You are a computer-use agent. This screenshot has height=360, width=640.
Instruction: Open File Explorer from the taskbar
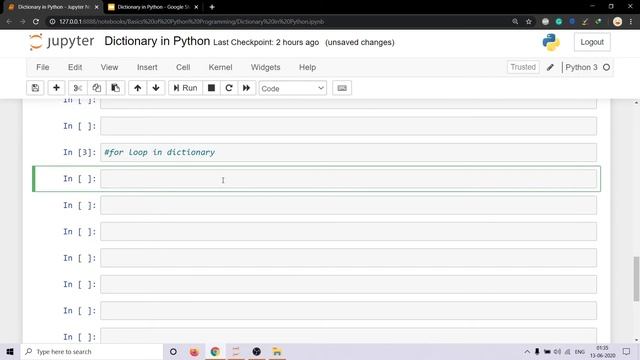pyautogui.click(x=277, y=351)
